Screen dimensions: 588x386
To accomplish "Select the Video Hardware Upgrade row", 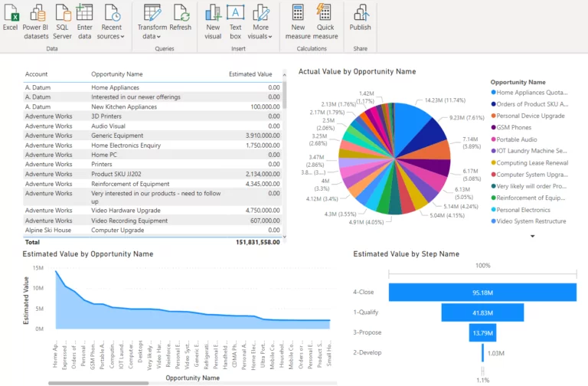I will [x=152, y=211].
